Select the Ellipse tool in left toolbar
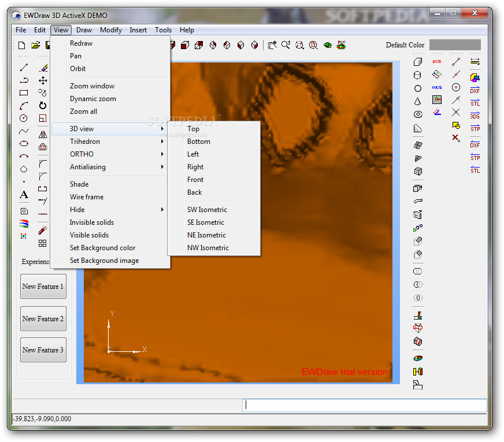Screen dimensions: 504x442 24,144
